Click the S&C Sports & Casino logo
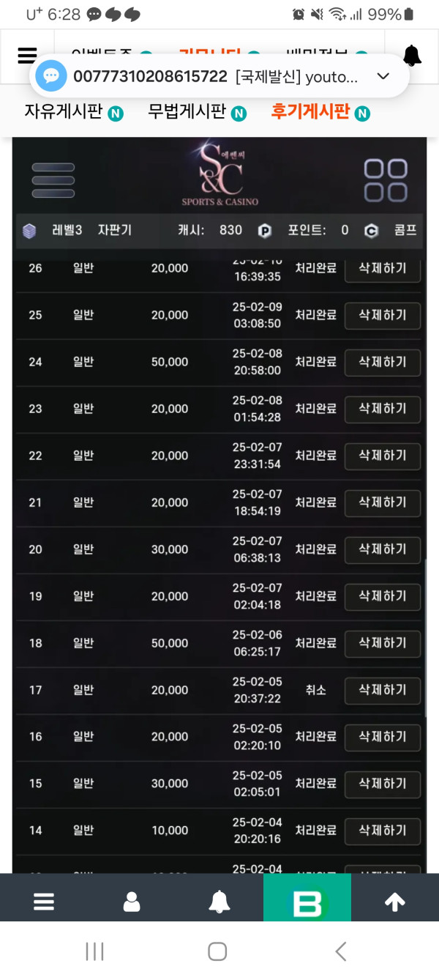The height and width of the screenshot is (980, 439). pos(219,176)
